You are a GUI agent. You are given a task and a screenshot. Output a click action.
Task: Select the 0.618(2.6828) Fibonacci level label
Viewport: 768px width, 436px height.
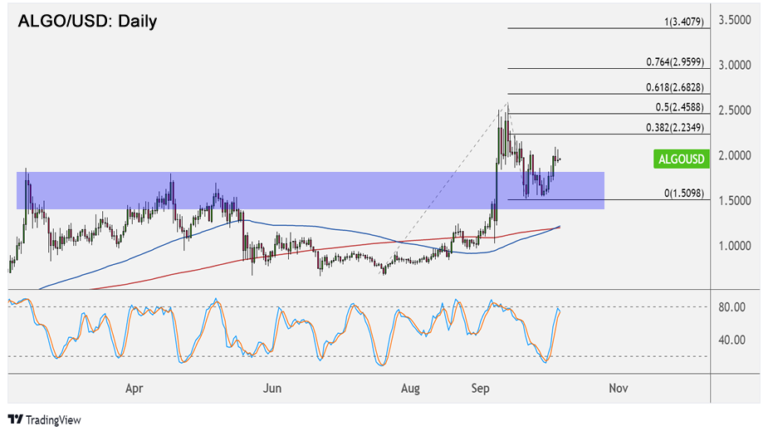pos(675,87)
